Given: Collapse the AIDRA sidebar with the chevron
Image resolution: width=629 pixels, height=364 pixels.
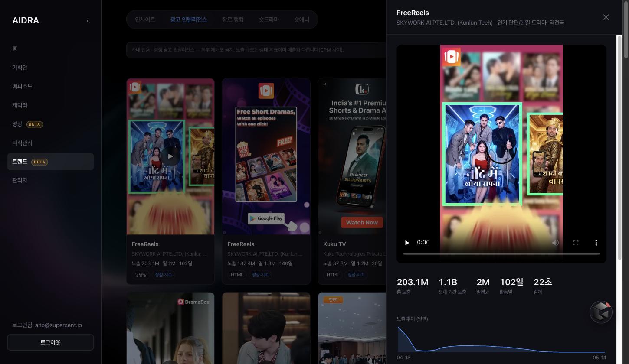Looking at the screenshot, I should click(87, 21).
